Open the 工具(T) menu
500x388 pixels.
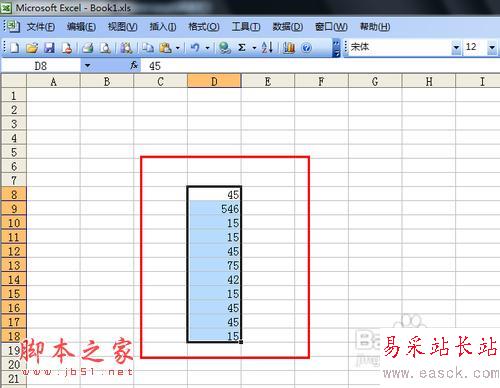[x=246, y=27]
